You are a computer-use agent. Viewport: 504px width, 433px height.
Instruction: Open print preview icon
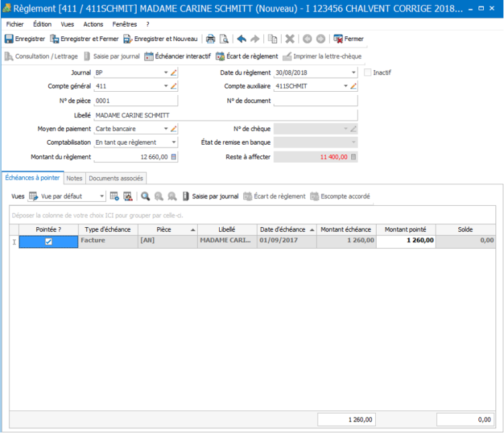coord(224,39)
